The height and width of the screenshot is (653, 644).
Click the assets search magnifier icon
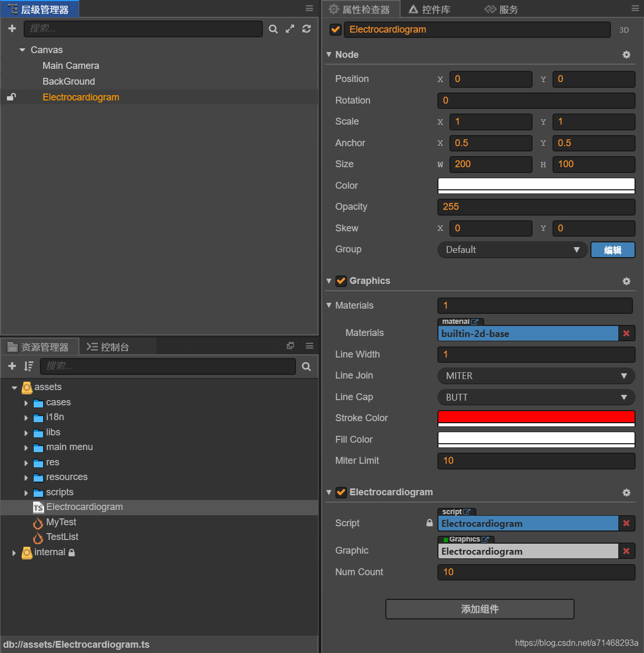click(306, 366)
